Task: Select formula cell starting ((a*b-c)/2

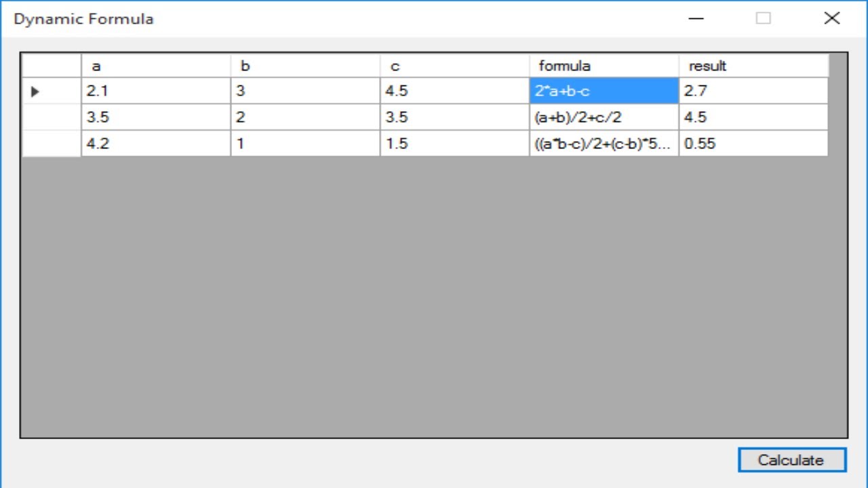Action: pos(604,144)
